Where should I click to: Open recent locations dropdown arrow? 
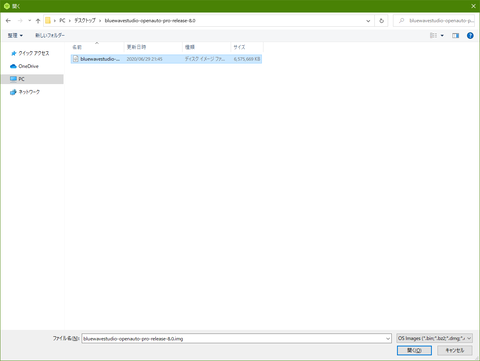29,21
